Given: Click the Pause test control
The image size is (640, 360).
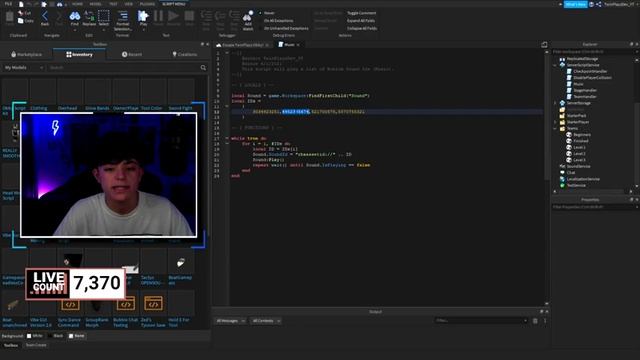Looking at the screenshot, I should (158, 16).
